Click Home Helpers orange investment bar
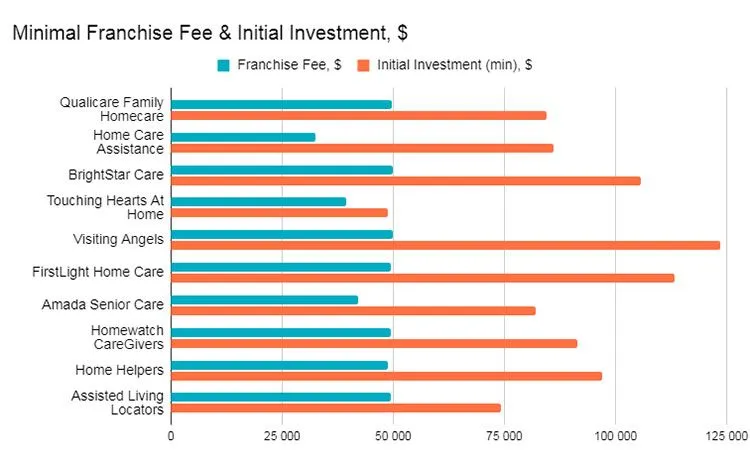The image size is (750, 465). coord(386,376)
